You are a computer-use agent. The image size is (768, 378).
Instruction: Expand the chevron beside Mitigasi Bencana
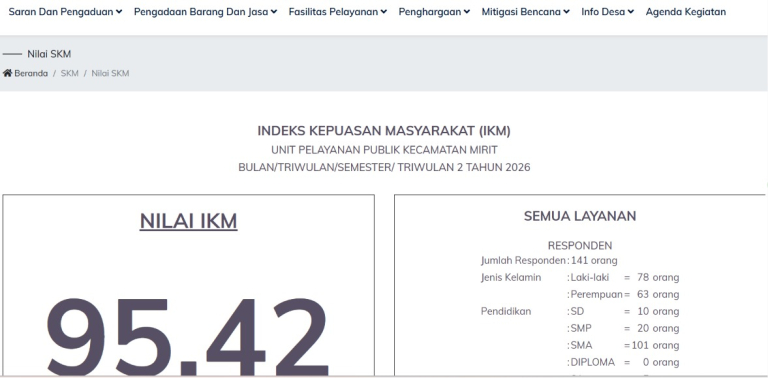(567, 12)
